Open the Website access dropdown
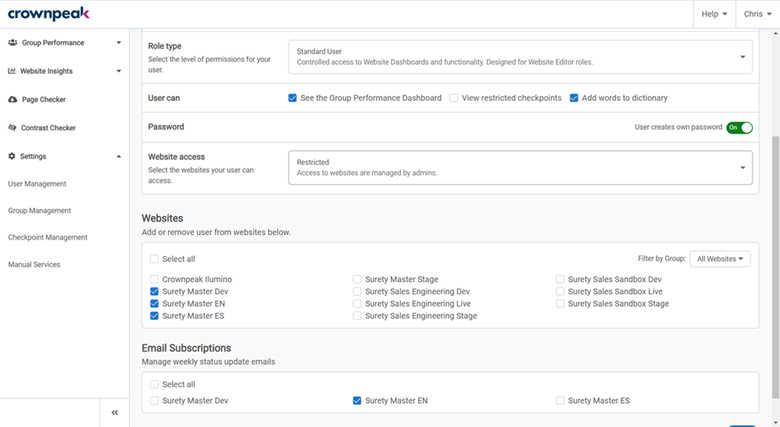 [520, 168]
